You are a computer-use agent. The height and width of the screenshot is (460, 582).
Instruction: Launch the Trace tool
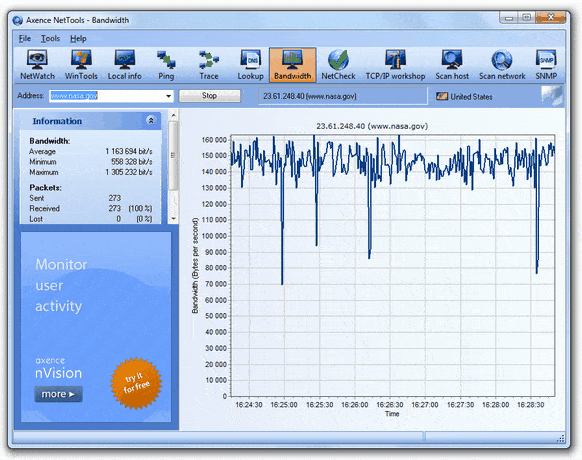coord(209,65)
